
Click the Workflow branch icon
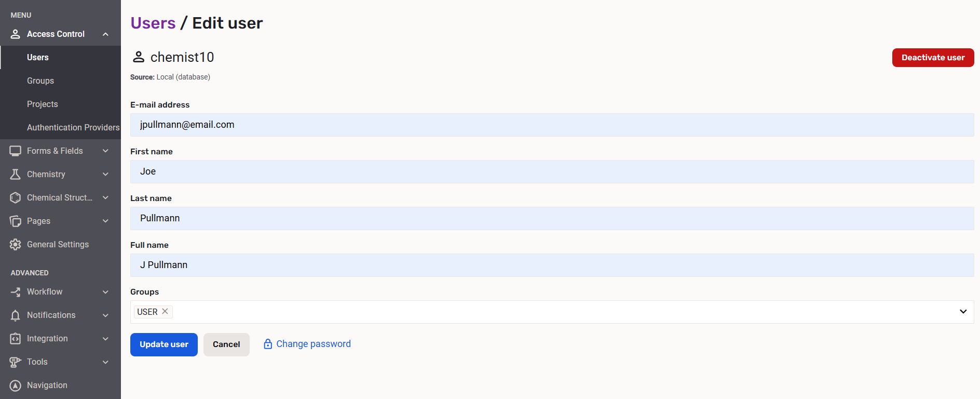coord(15,291)
